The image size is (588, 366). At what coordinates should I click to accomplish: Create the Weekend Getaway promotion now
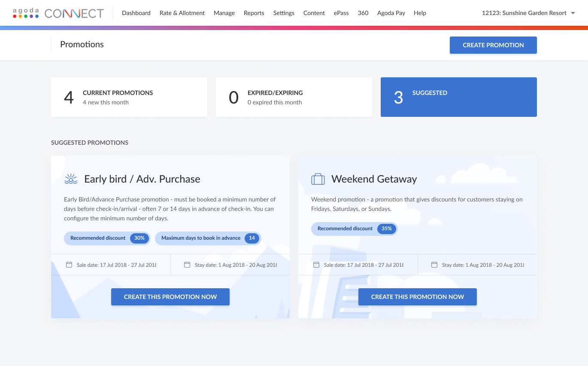417,297
